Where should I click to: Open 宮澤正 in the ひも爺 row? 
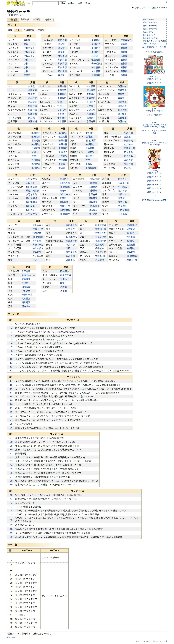[x=27, y=75]
